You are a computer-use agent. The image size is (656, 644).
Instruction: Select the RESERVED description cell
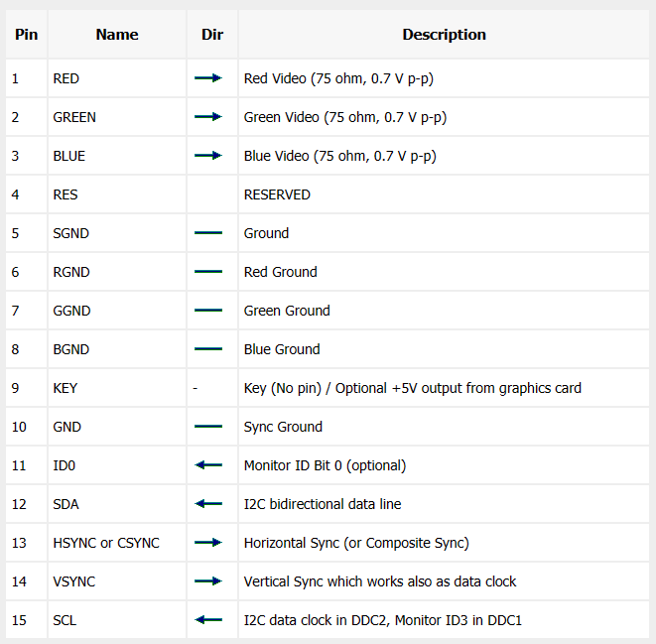point(444,194)
